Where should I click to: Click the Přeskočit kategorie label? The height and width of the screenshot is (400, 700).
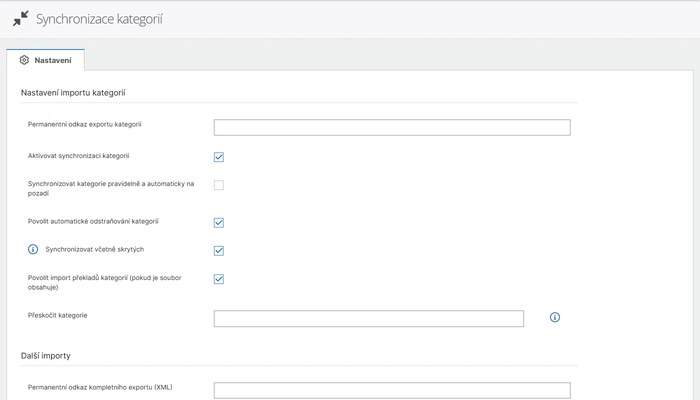tap(58, 315)
